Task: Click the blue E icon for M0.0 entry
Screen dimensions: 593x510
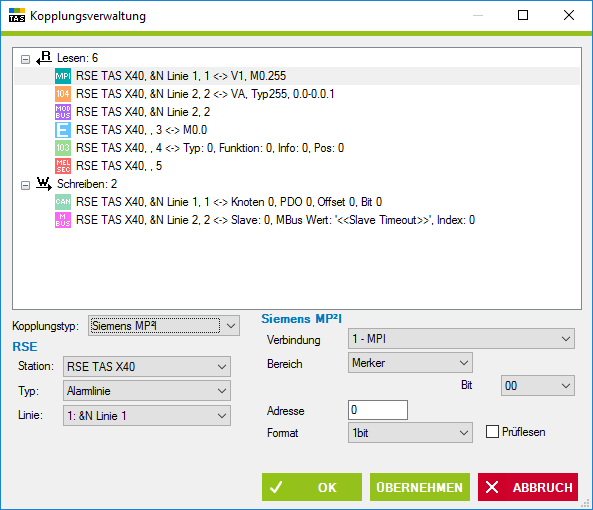Action: [63, 130]
